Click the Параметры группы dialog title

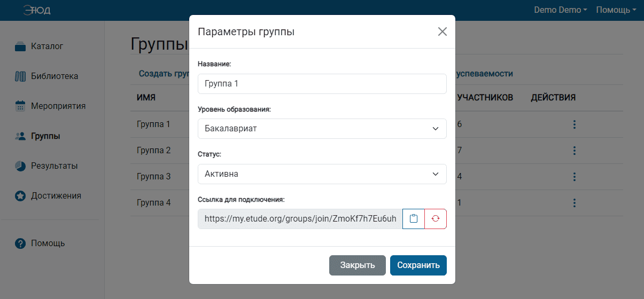(246, 32)
